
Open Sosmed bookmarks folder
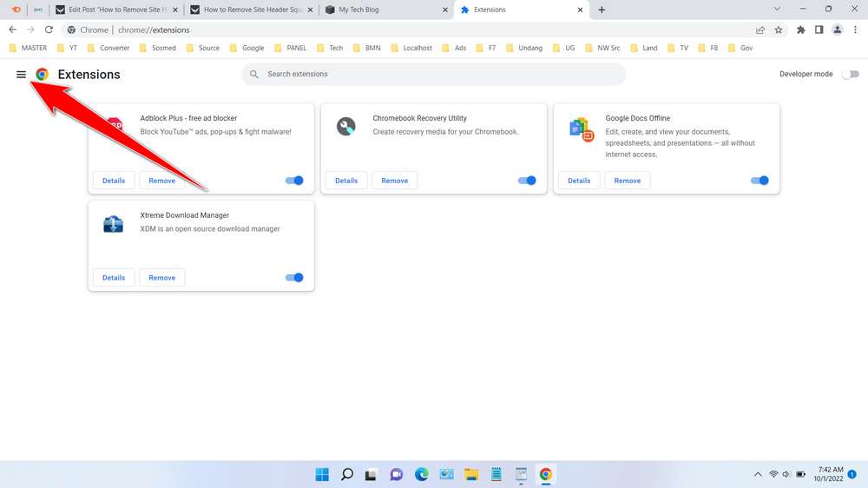158,48
